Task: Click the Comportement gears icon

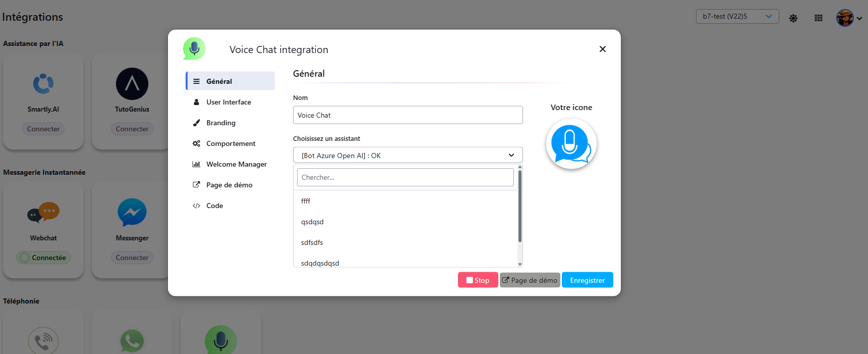Action: click(x=196, y=143)
